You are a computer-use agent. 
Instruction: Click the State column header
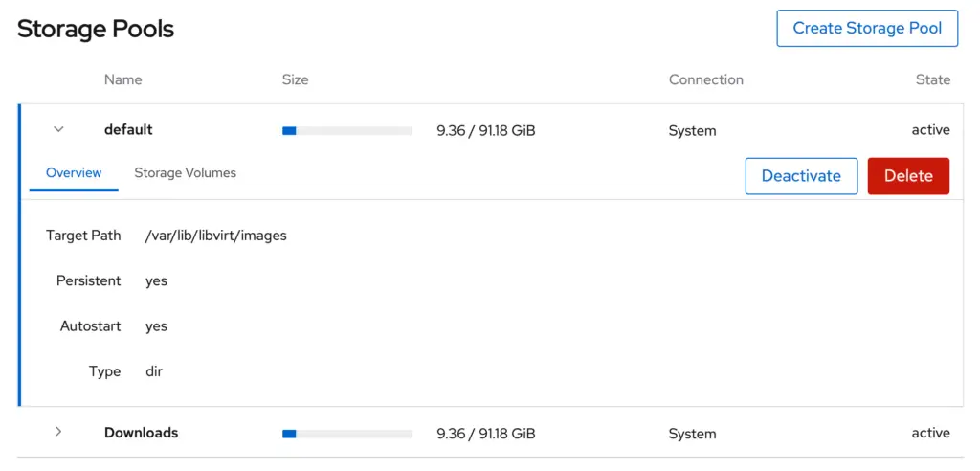coord(932,79)
